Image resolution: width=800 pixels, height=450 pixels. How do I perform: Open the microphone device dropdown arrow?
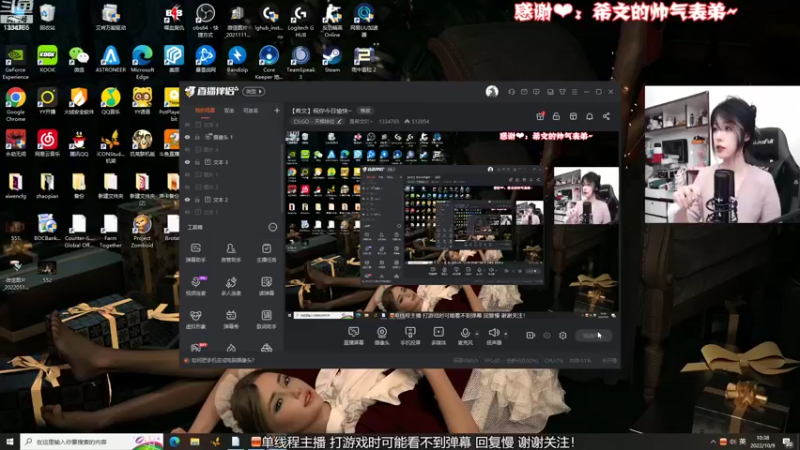(x=477, y=334)
